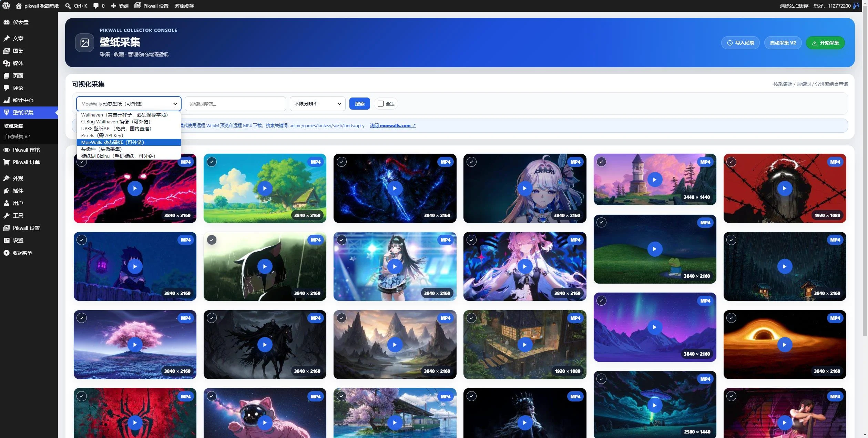Open the Pikwall 审核 eye icon
The image size is (868, 438).
(7, 150)
